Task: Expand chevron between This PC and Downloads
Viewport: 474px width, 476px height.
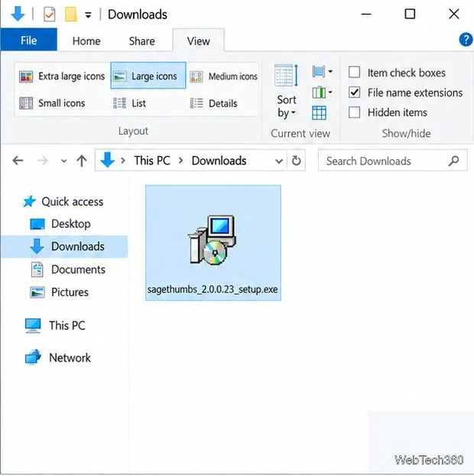Action: [x=181, y=160]
